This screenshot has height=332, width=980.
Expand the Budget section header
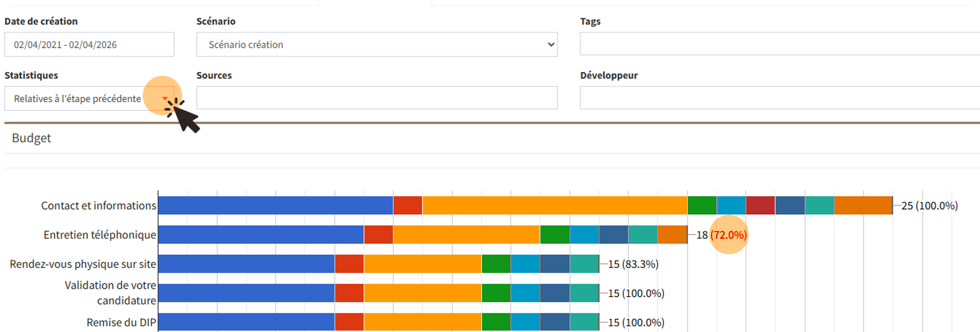click(x=32, y=138)
